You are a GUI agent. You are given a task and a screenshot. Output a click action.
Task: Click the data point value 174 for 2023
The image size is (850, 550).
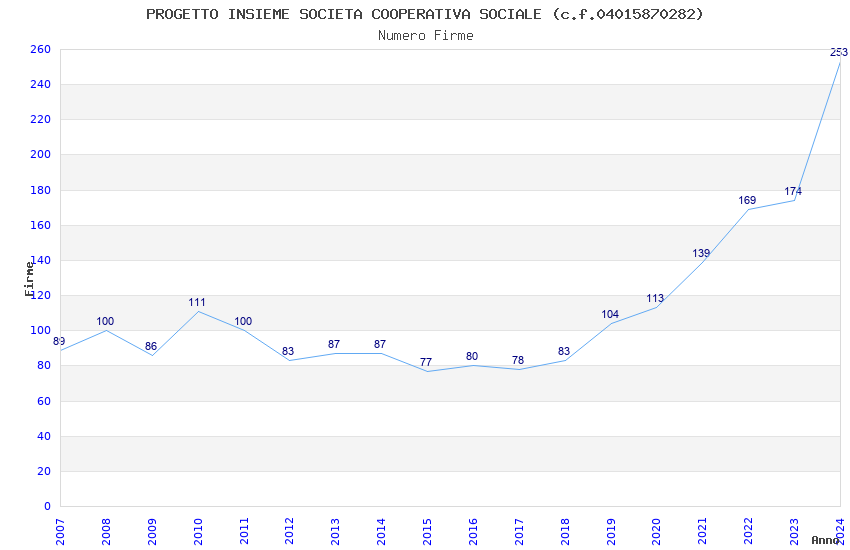tap(793, 191)
